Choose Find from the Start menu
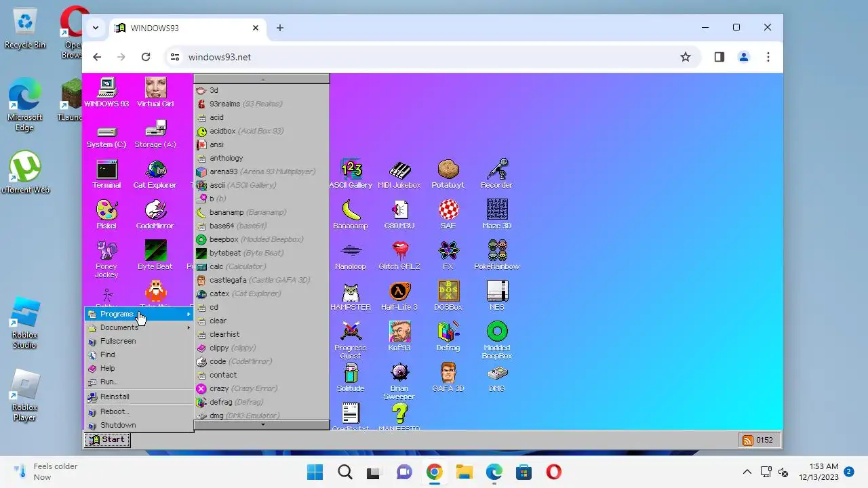The image size is (868, 488). pyautogui.click(x=139, y=354)
